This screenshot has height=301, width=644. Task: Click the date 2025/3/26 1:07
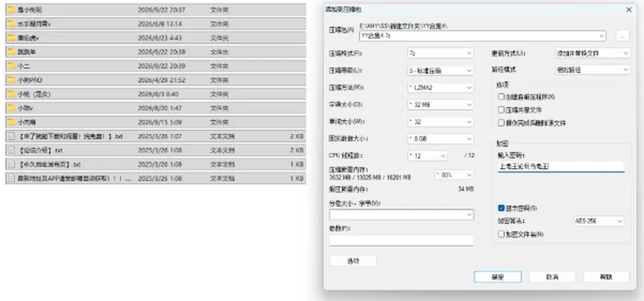coord(160,136)
